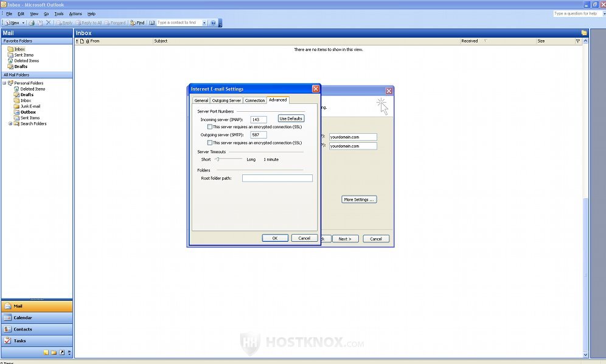
Task: Click the Use Defaults button
Action: click(291, 118)
